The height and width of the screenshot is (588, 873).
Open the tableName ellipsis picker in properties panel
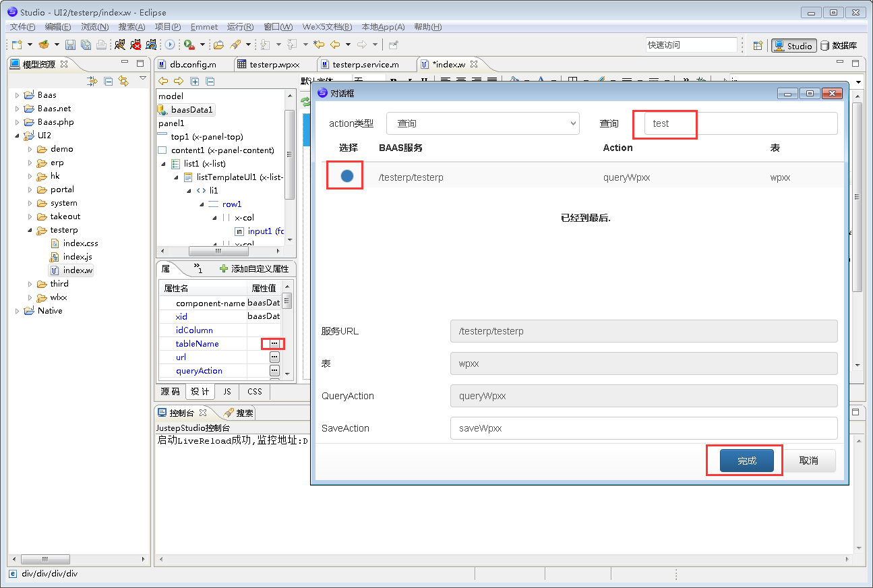coord(274,343)
